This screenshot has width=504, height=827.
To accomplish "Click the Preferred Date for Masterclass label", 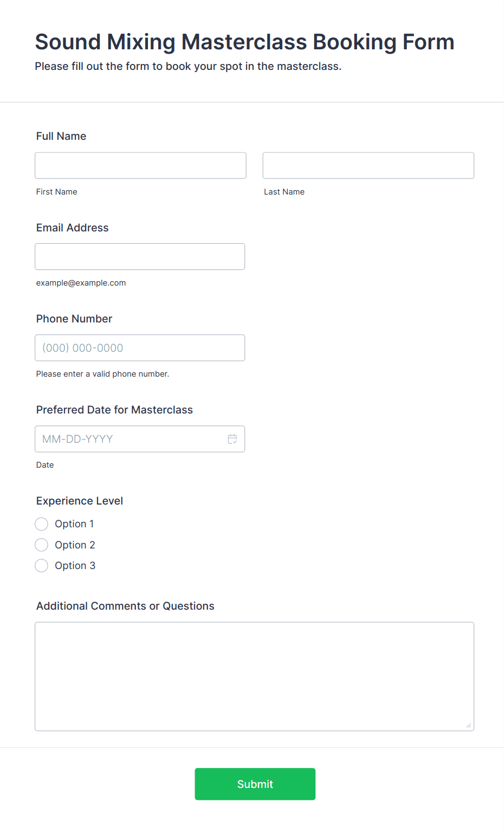I will (114, 410).
